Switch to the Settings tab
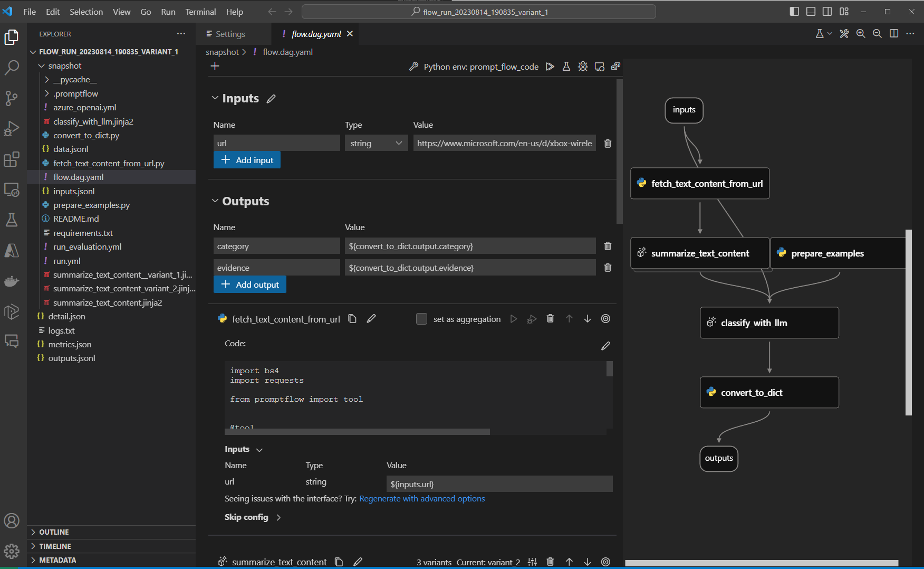Image resolution: width=924 pixels, height=569 pixels. pyautogui.click(x=226, y=34)
